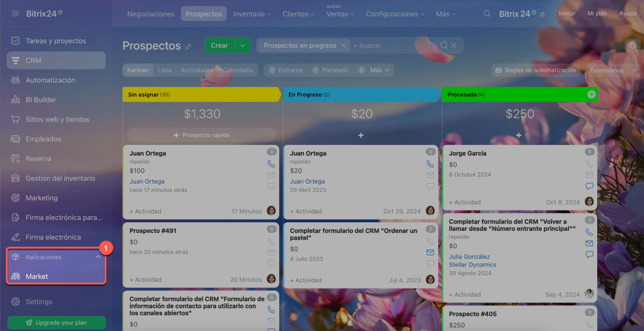
Task: Open Juan Ortega link on $100 card
Action: (147, 182)
